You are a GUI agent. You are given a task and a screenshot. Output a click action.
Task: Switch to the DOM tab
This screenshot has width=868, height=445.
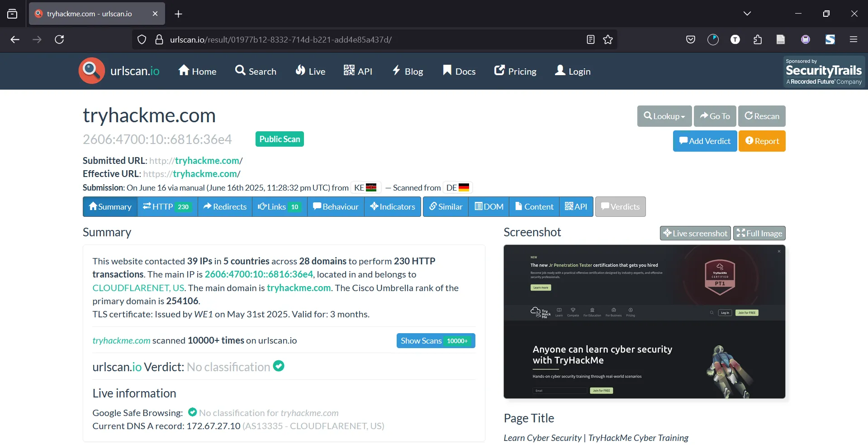point(489,206)
